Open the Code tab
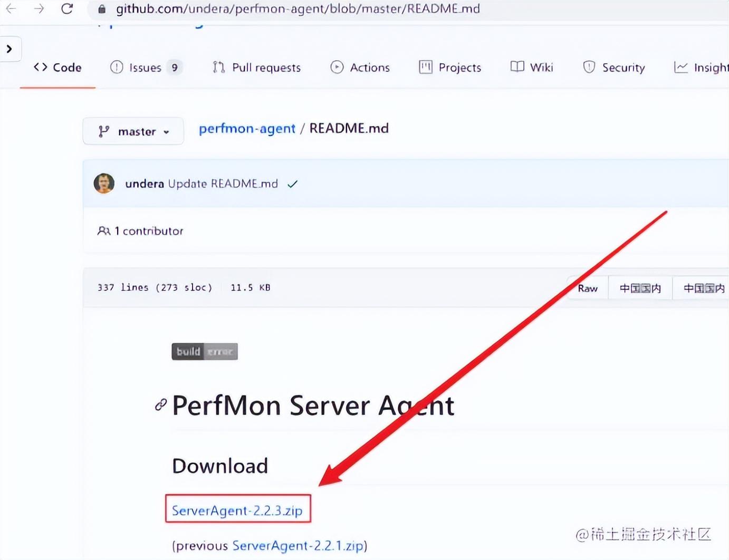 (x=57, y=67)
